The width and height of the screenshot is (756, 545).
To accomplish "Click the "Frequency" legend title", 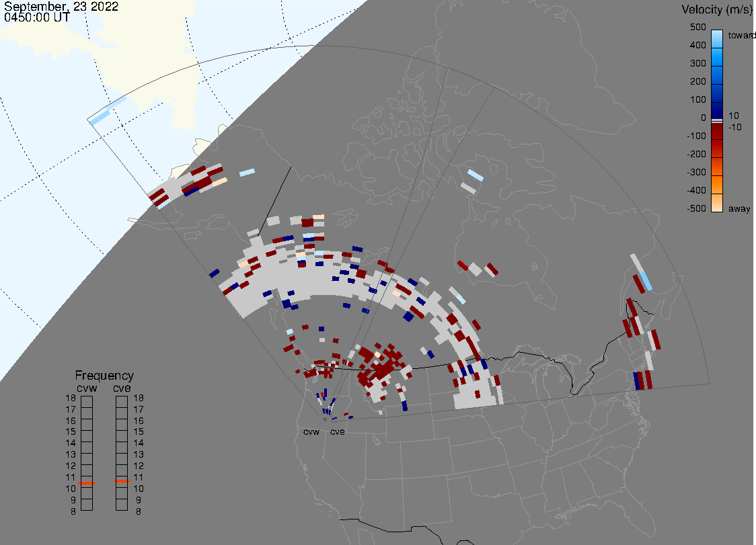I will [104, 376].
